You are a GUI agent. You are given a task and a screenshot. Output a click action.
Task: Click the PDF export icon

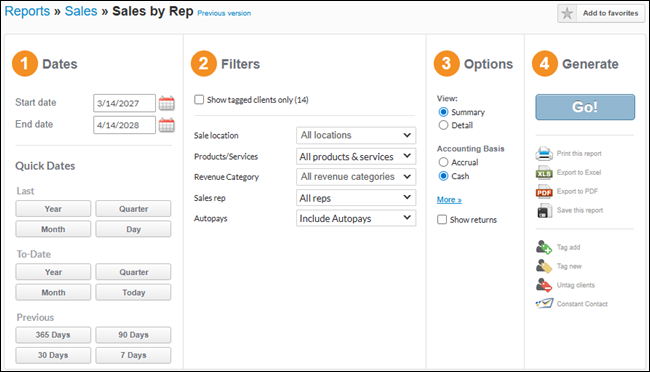(x=544, y=192)
